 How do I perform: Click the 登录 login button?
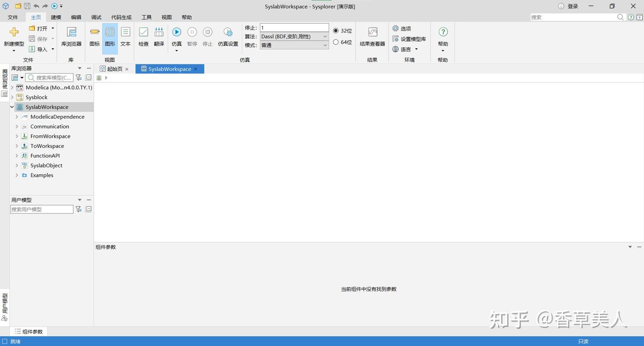point(568,6)
